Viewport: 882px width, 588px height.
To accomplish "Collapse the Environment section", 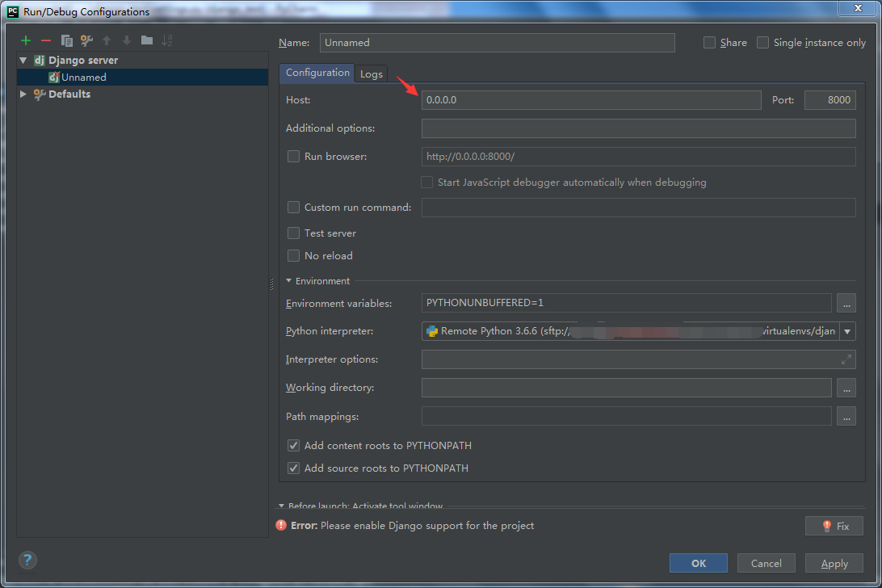I will (x=288, y=281).
